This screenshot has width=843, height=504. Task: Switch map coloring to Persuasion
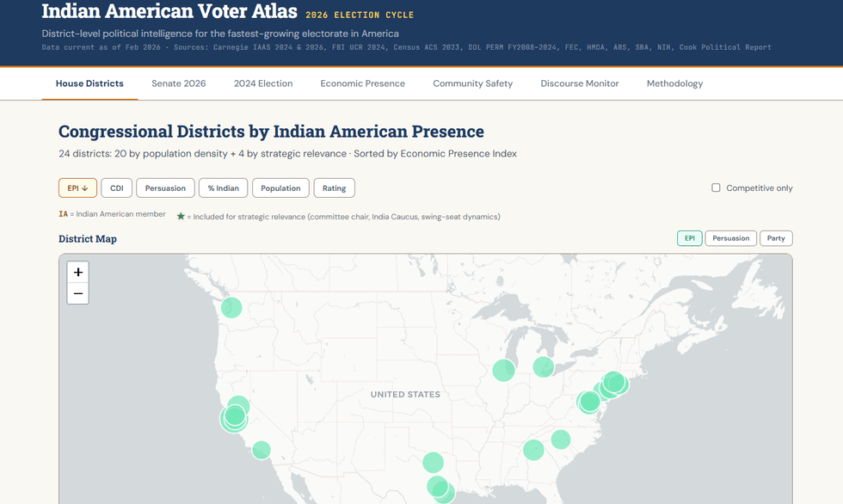730,238
